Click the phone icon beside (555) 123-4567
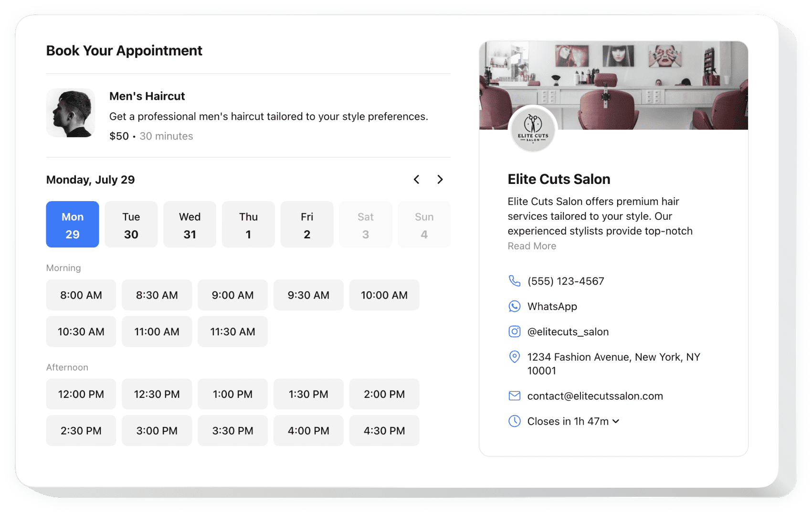Image resolution: width=812 pixels, height=514 pixels. 514,281
